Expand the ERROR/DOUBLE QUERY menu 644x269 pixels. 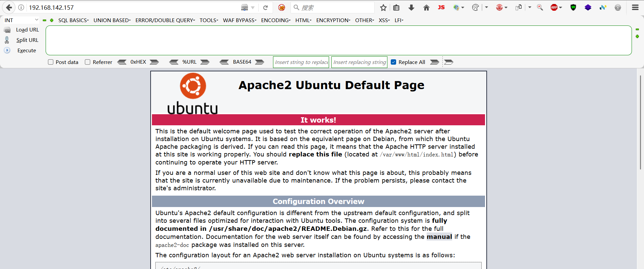click(165, 20)
